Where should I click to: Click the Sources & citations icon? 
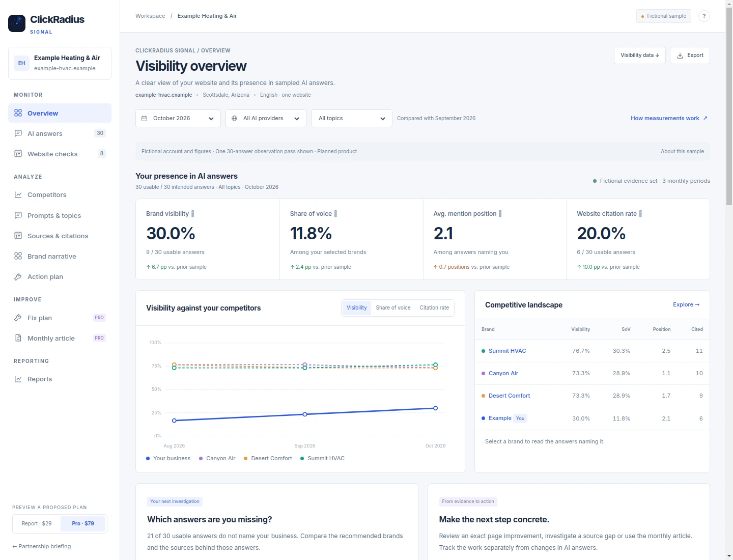18,236
